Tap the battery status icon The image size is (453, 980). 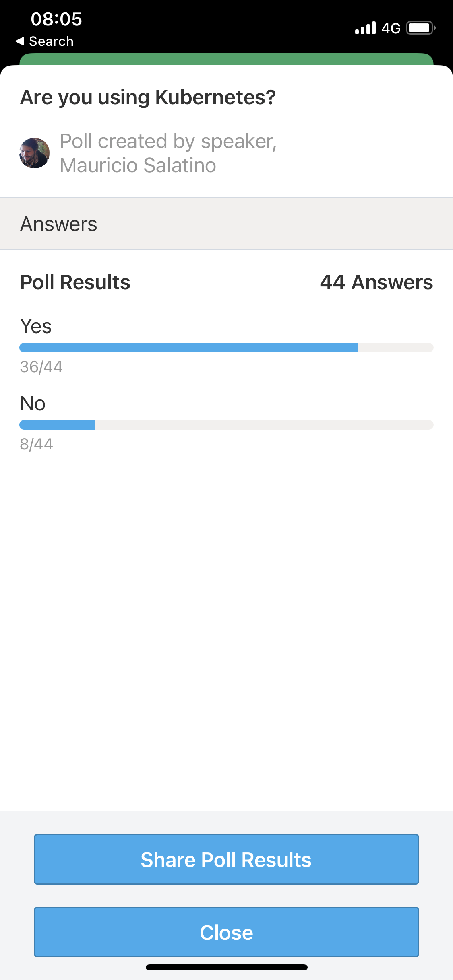point(421,28)
